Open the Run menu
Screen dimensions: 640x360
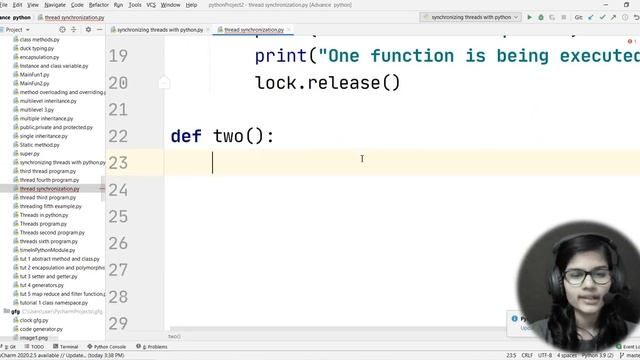tap(118, 5)
